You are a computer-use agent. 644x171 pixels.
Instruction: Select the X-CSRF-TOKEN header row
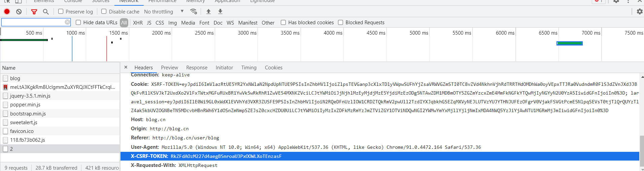(x=380, y=156)
